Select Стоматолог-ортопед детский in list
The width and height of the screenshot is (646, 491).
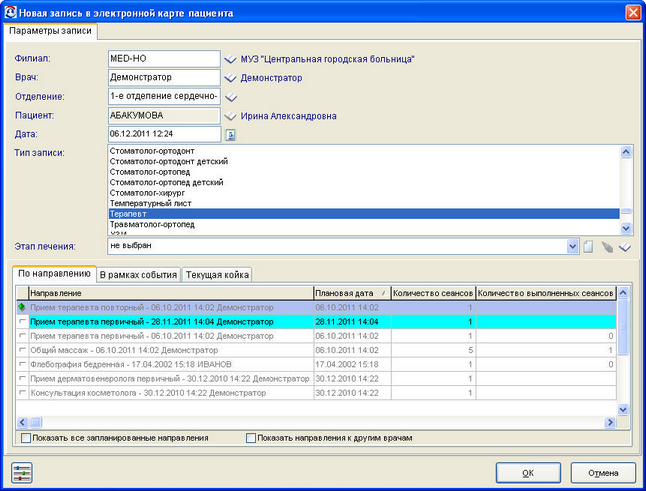point(364,182)
